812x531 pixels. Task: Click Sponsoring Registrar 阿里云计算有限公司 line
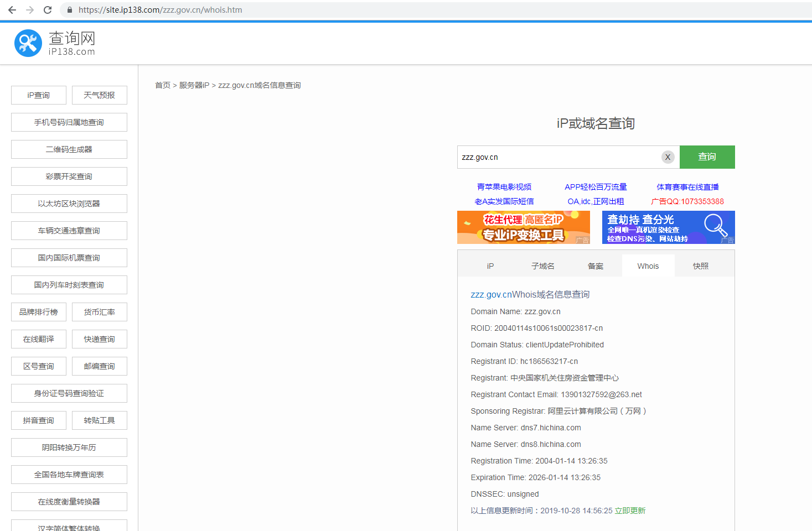pos(558,411)
